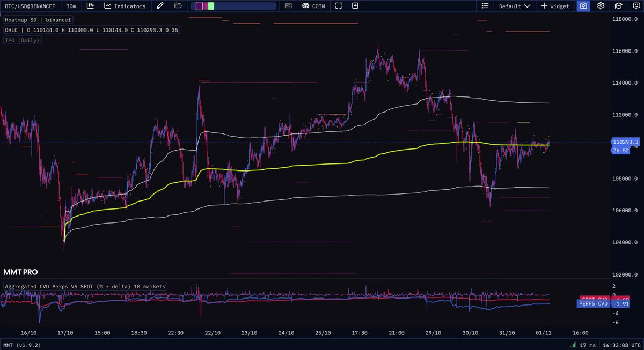The height and width of the screenshot is (350, 644).
Task: Select the OHLC values indicator label
Action: point(91,31)
